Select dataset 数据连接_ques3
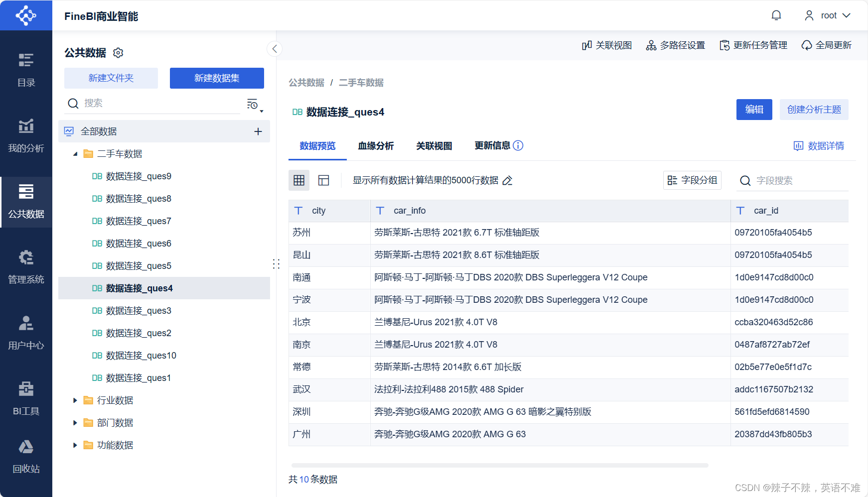The image size is (868, 497). pyautogui.click(x=164, y=311)
